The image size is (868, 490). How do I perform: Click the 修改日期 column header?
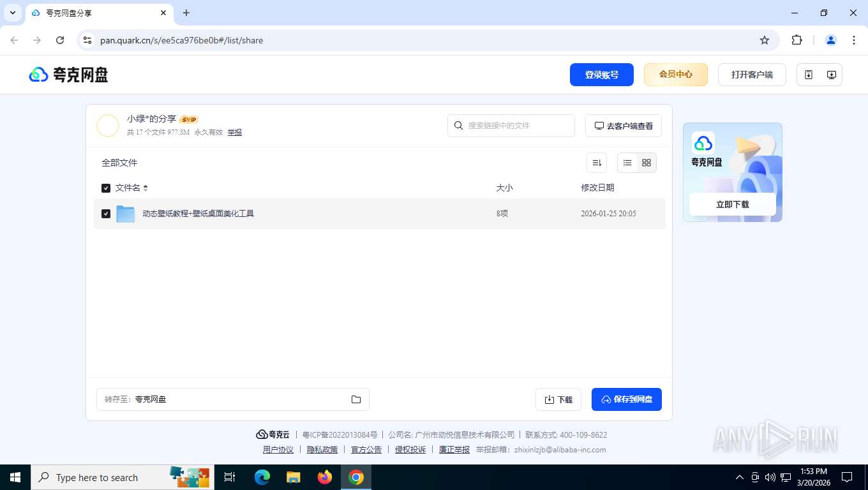pos(597,188)
